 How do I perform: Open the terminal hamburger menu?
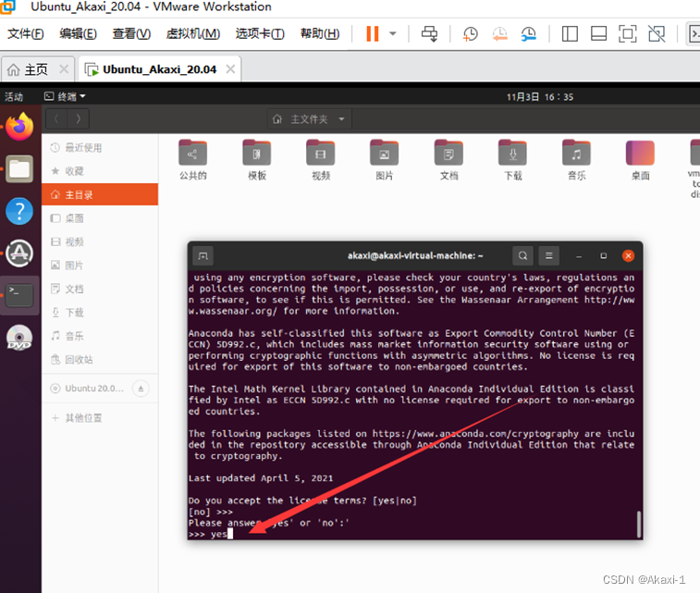tap(548, 256)
